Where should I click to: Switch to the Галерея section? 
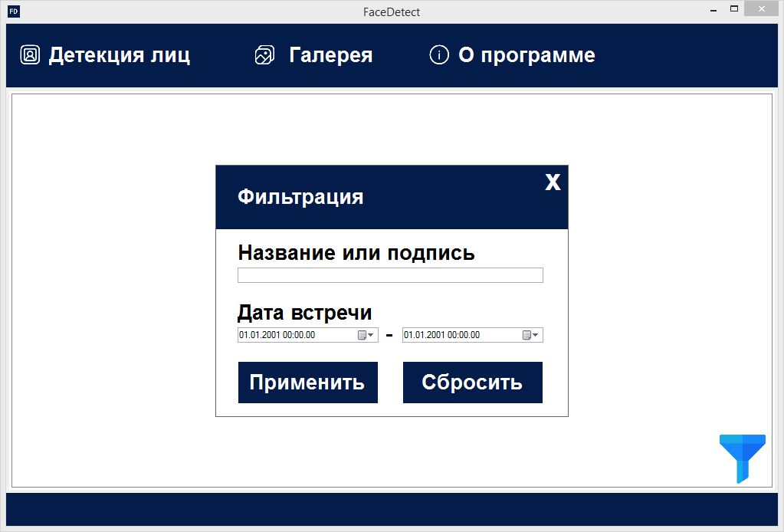(x=330, y=55)
